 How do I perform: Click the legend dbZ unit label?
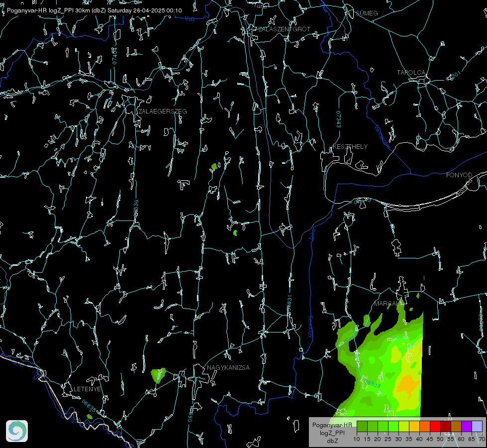click(x=332, y=441)
